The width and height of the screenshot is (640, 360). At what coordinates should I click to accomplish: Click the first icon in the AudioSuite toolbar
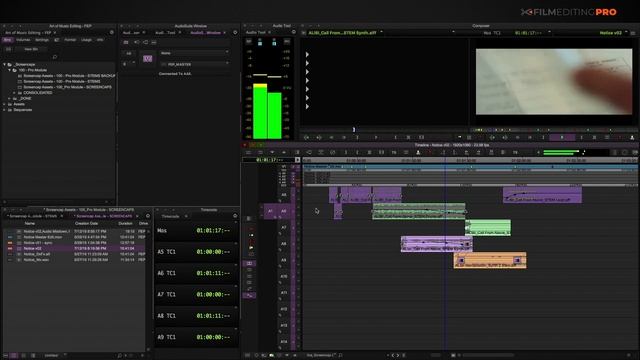point(126,42)
